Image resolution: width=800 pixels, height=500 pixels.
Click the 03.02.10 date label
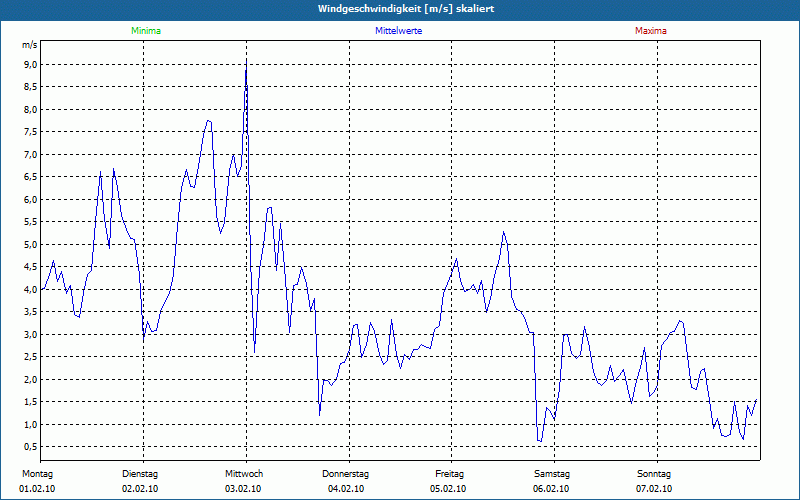[243, 489]
